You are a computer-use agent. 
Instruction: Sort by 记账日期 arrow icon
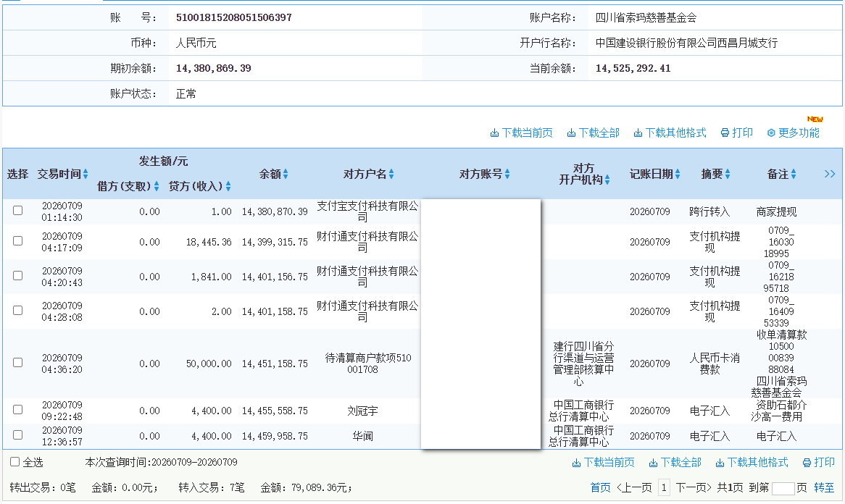click(x=678, y=174)
